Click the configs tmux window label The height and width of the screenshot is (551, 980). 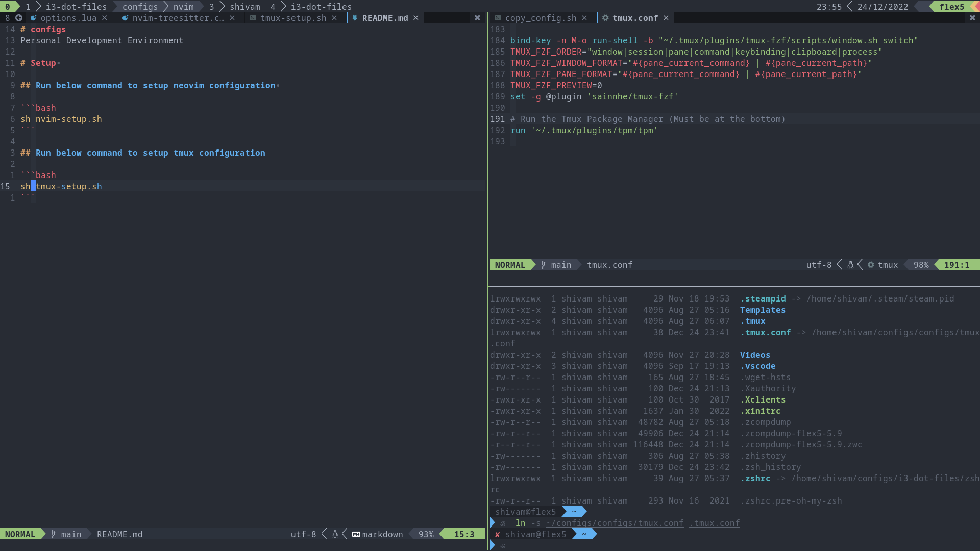(140, 7)
